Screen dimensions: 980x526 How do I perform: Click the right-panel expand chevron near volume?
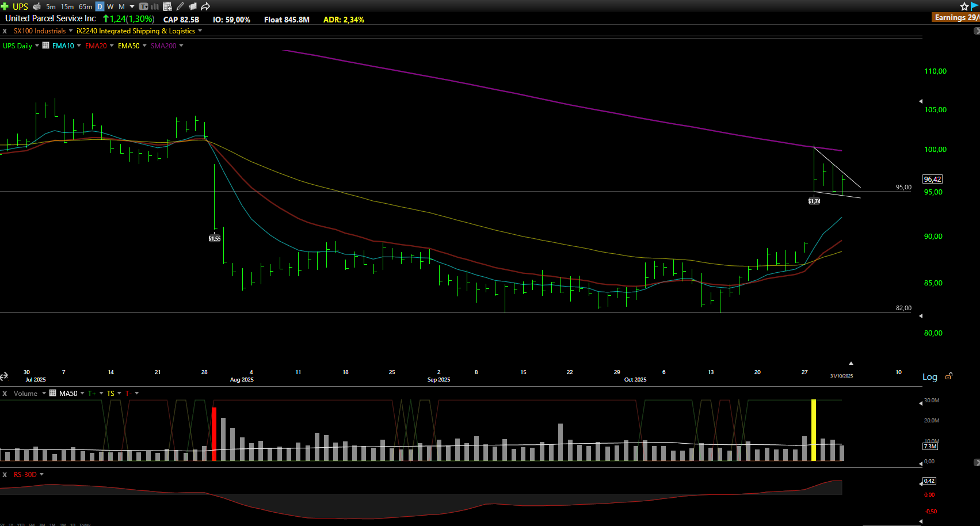[x=977, y=462]
